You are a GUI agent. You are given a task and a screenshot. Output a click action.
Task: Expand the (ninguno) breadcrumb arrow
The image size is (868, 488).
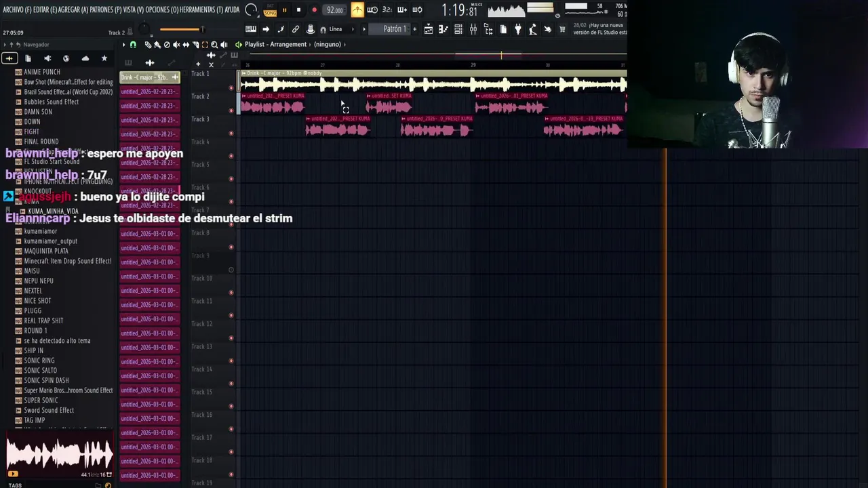(345, 45)
